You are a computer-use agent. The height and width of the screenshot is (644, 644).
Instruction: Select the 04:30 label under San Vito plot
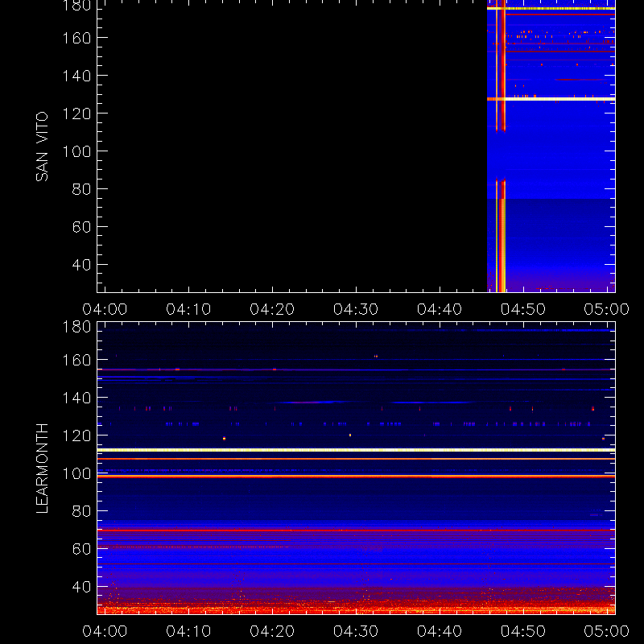click(356, 309)
